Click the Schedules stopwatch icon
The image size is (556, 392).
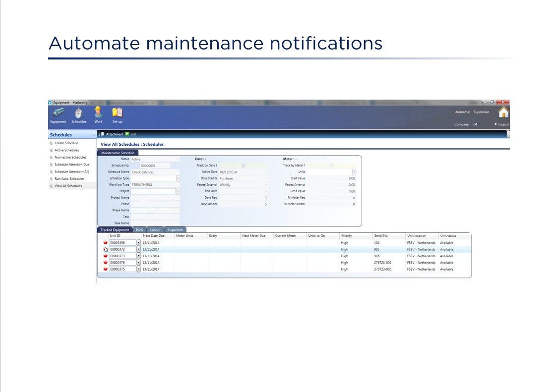[78, 113]
